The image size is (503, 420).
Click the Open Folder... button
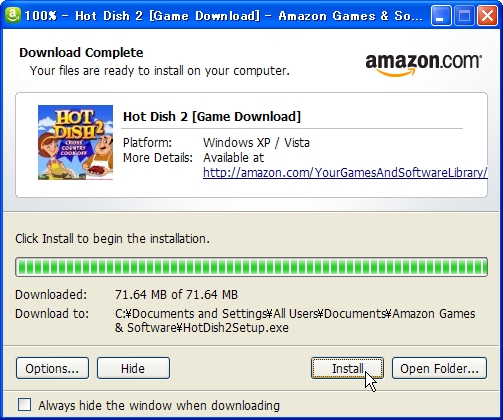(439, 368)
